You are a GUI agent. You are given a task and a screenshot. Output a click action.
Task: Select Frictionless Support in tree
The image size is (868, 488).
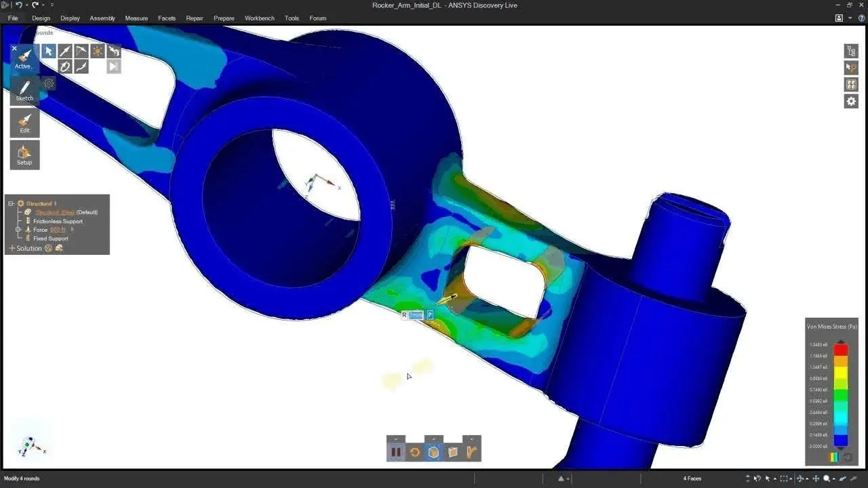58,221
